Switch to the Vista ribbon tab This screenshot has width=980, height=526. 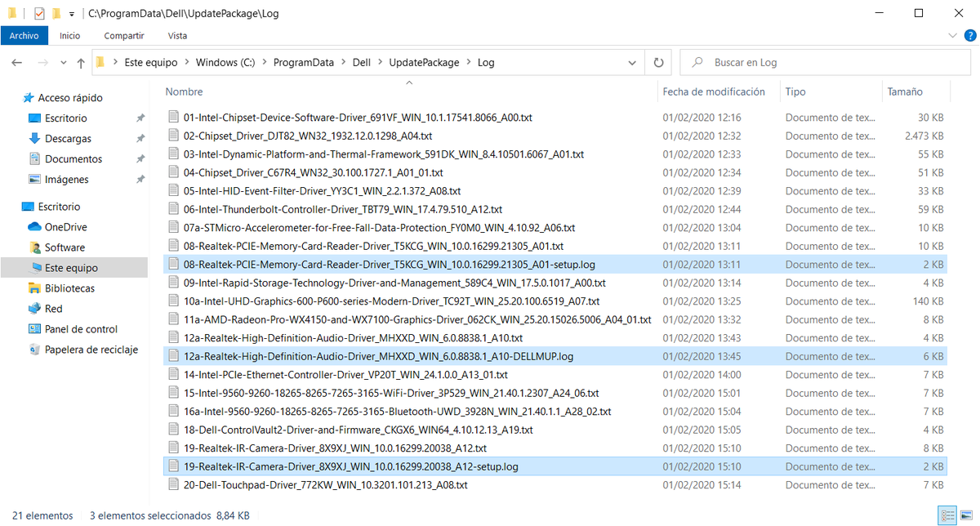177,36
